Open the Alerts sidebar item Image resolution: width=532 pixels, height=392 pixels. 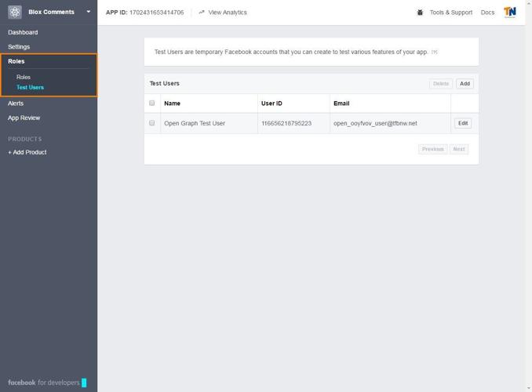point(16,103)
